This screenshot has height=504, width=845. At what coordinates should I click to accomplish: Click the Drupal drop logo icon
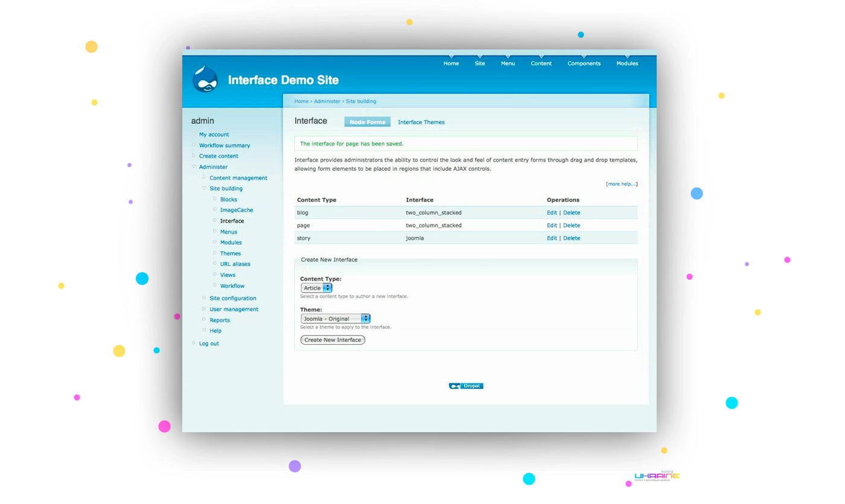pyautogui.click(x=205, y=79)
